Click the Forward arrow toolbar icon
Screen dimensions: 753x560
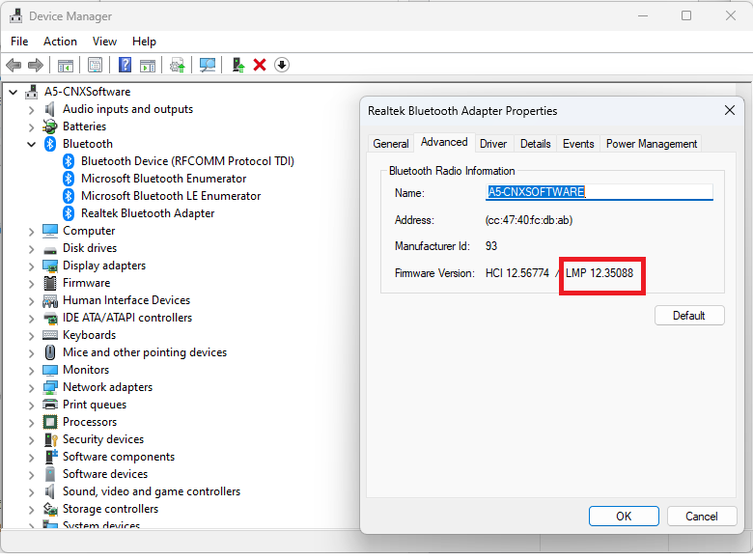(36, 65)
